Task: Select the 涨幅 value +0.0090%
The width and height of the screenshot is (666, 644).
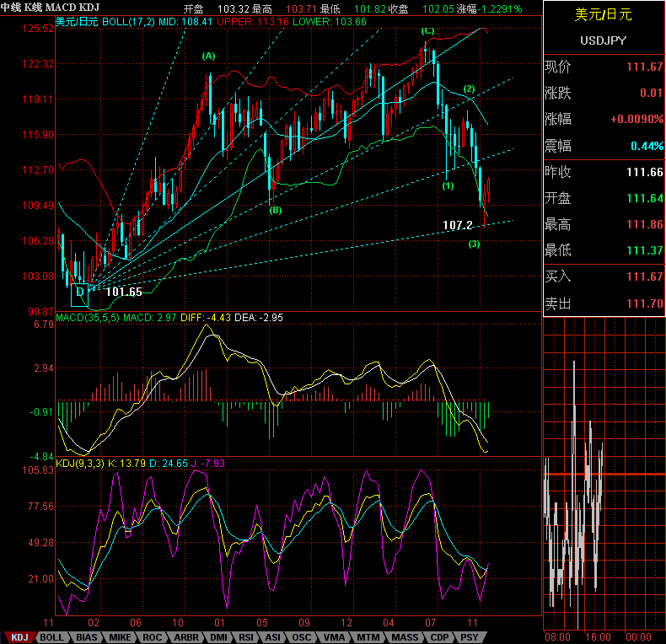Action: [637, 119]
